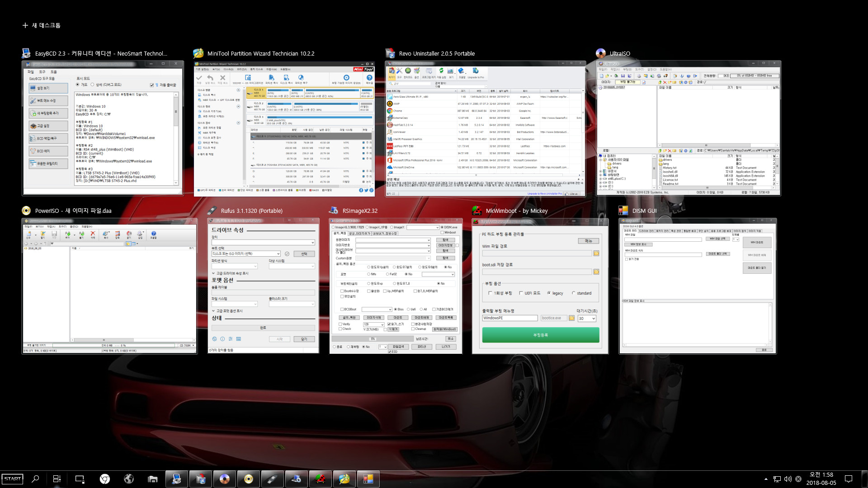Open the 부트 선택 dropdown in Rufus
This screenshot has width=868, height=488.
pyautogui.click(x=246, y=254)
